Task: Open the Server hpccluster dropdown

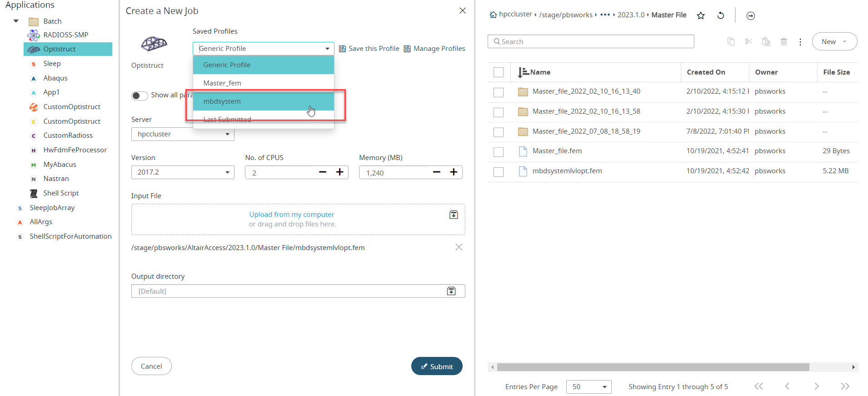Action: [183, 134]
